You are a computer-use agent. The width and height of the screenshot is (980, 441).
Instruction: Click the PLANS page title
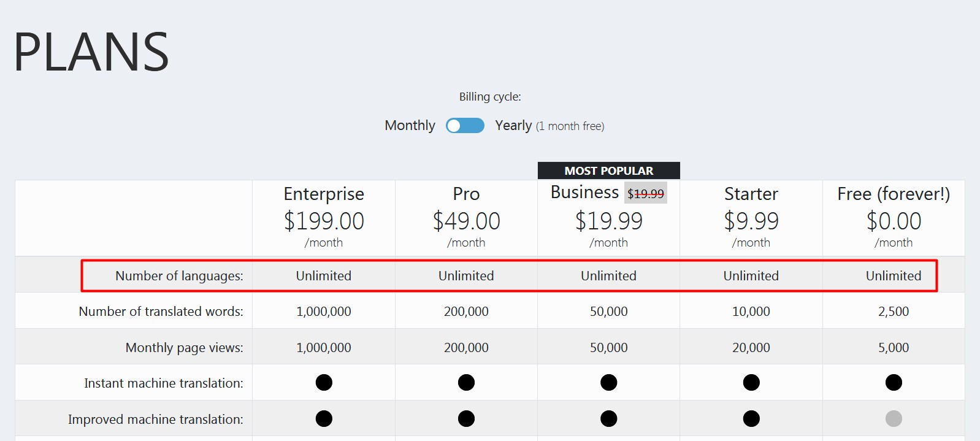pyautogui.click(x=91, y=52)
